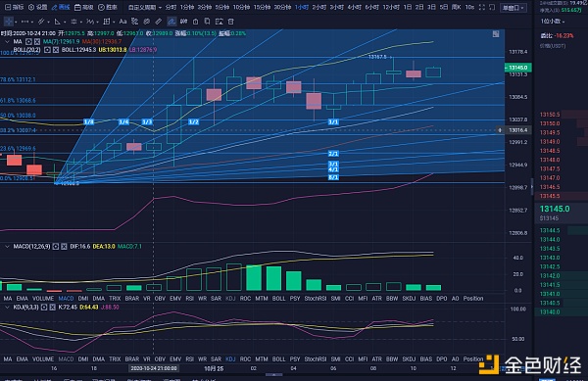Screen dimensions: 588x381
Task: Click the small icon in chart's upper-right corner
Action: coord(496,34)
